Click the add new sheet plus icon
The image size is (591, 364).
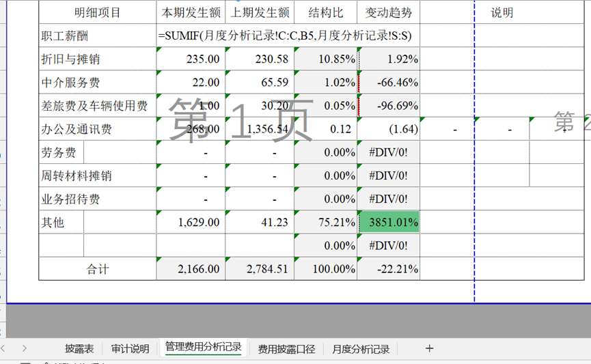tap(429, 348)
